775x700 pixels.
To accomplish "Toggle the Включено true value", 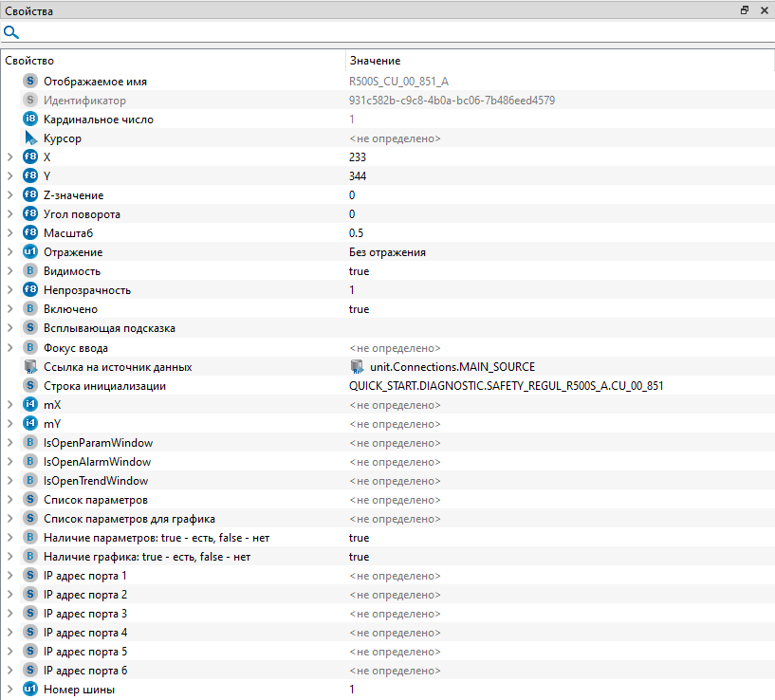I will click(360, 309).
